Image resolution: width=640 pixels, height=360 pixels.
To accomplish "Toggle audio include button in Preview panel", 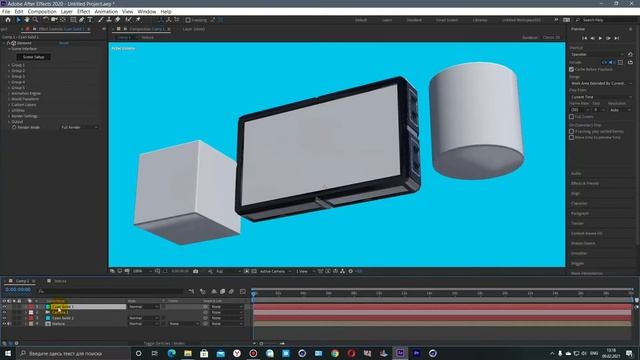I will [x=611, y=62].
